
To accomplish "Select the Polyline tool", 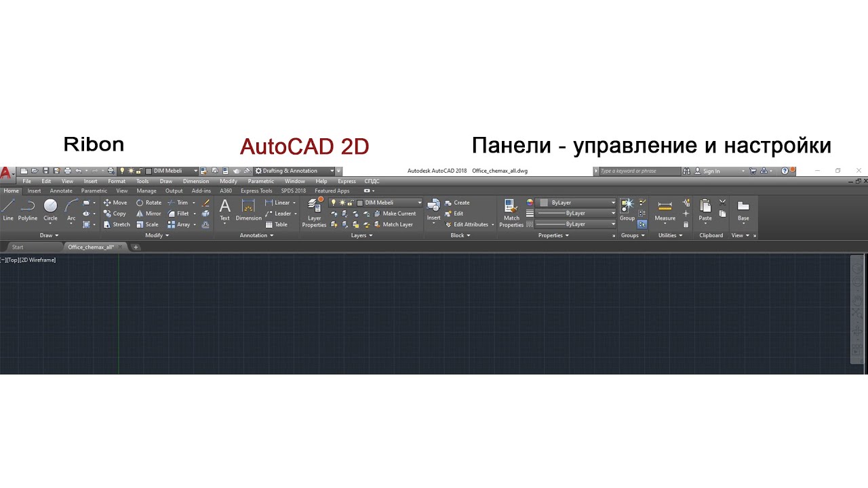I will tap(28, 210).
